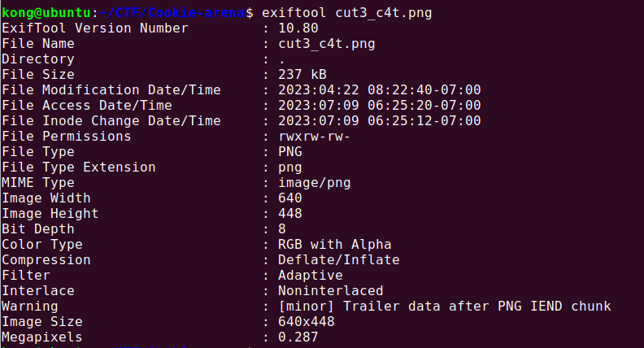Select ExifTool Version Number label
Viewport: 644px width, 348px height.
(x=95, y=28)
